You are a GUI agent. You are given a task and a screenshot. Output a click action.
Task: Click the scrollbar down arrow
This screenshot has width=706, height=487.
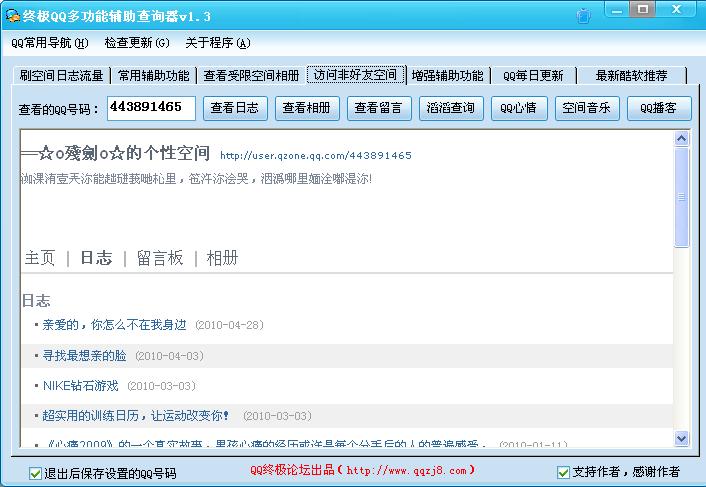682,438
